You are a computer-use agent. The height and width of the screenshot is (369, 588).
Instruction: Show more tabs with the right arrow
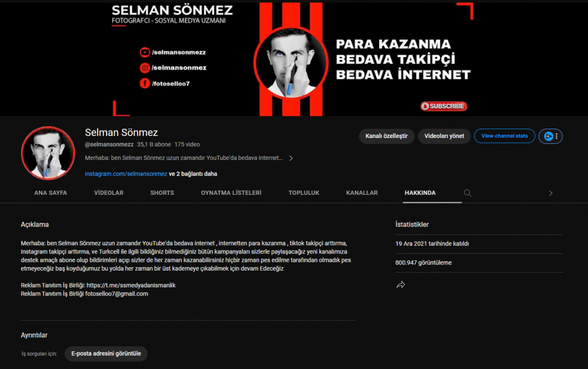(x=551, y=193)
